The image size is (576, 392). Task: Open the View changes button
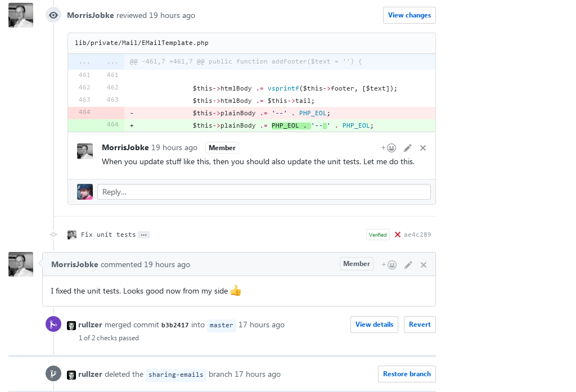pyautogui.click(x=409, y=15)
